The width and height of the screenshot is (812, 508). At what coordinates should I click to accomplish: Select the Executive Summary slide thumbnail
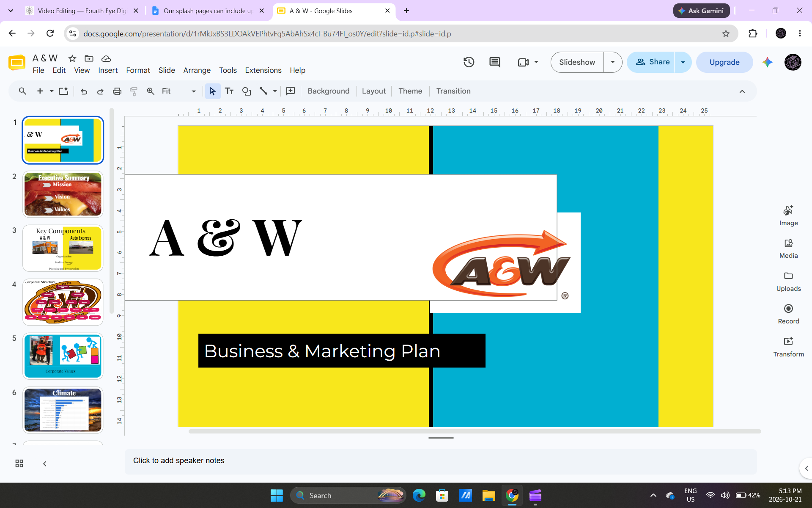(x=63, y=194)
